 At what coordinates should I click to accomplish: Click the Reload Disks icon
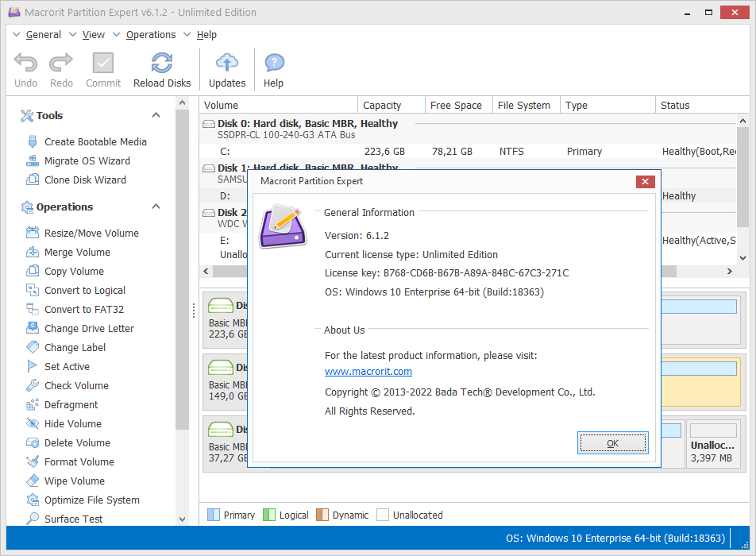click(162, 63)
